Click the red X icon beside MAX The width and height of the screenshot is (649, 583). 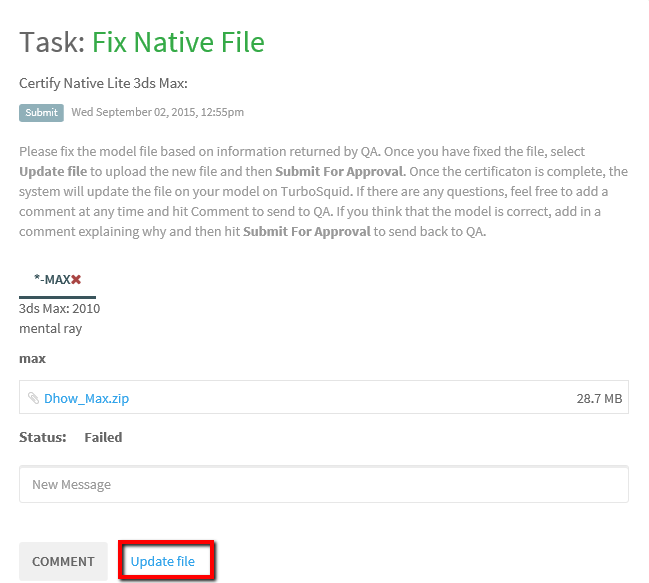tap(76, 280)
